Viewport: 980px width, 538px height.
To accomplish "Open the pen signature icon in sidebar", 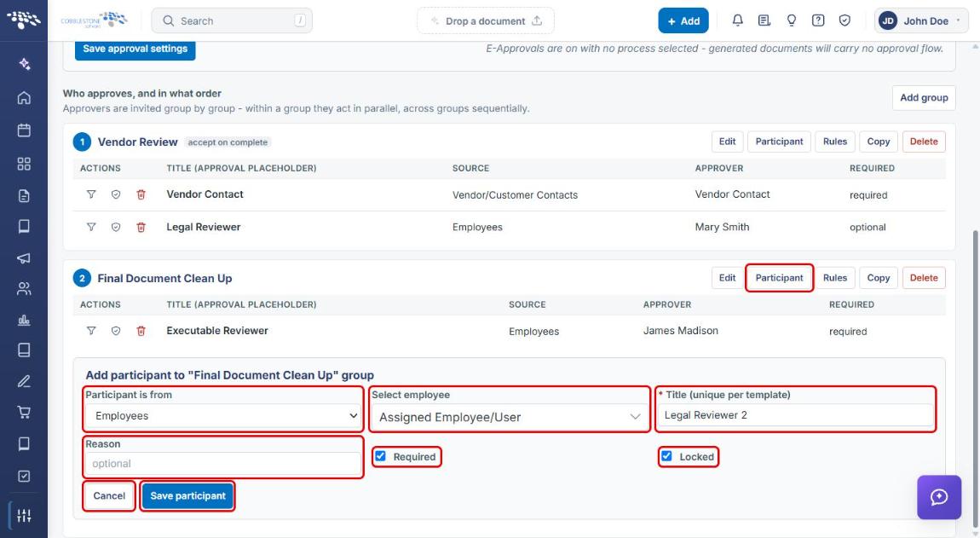I will pos(24,381).
